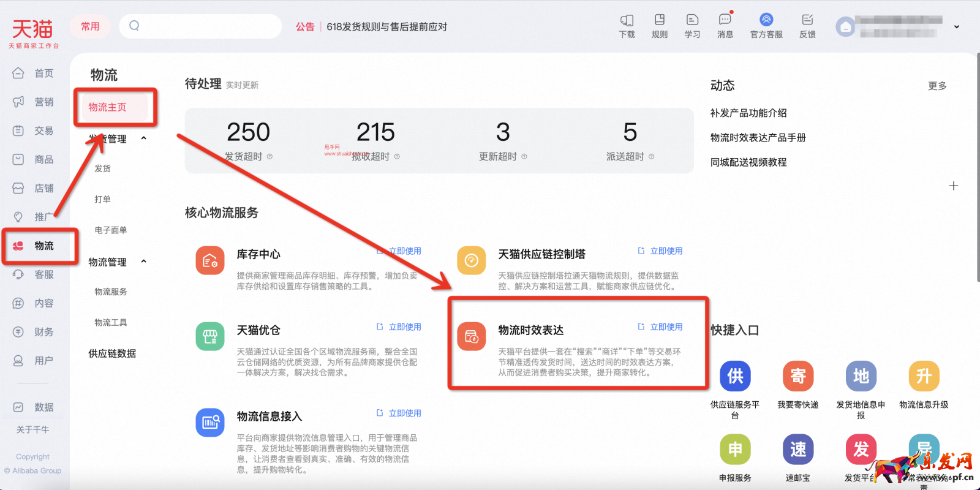
Task: Click the 250 发货超时 count
Action: pos(248,133)
